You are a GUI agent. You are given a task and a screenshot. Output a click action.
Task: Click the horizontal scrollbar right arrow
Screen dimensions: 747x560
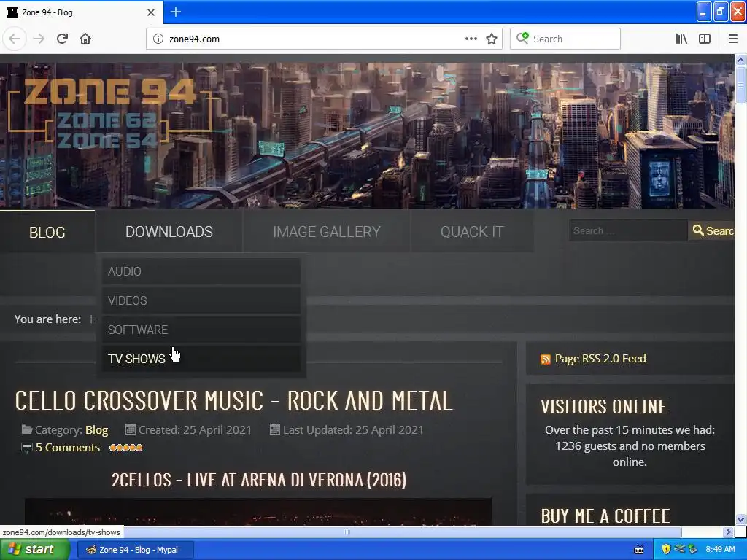pyautogui.click(x=728, y=532)
